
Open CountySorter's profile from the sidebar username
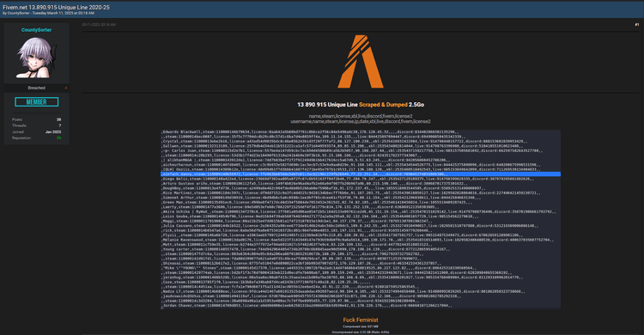point(36,30)
